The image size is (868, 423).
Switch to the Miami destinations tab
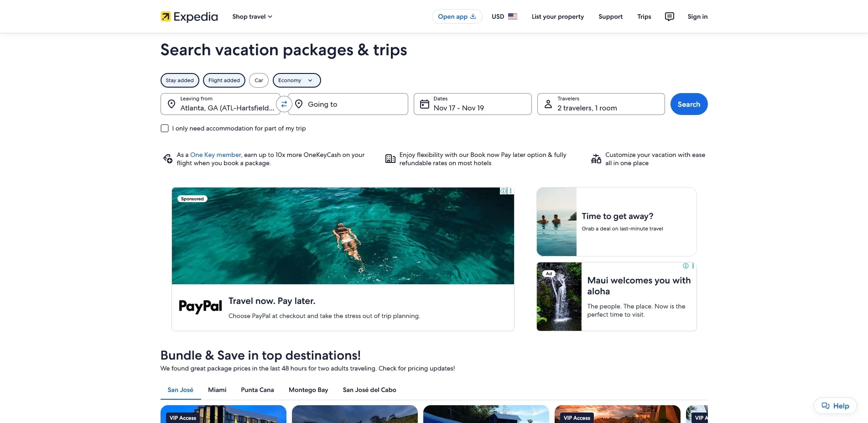[x=217, y=390]
